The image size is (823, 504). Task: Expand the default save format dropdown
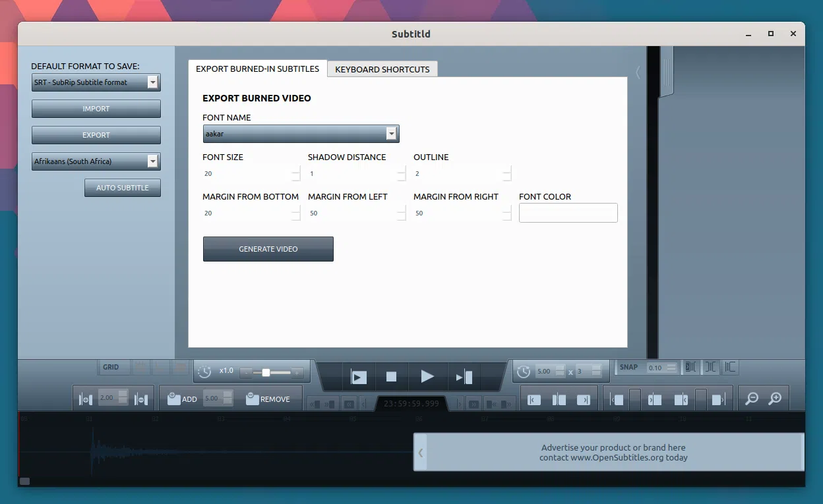(96, 82)
